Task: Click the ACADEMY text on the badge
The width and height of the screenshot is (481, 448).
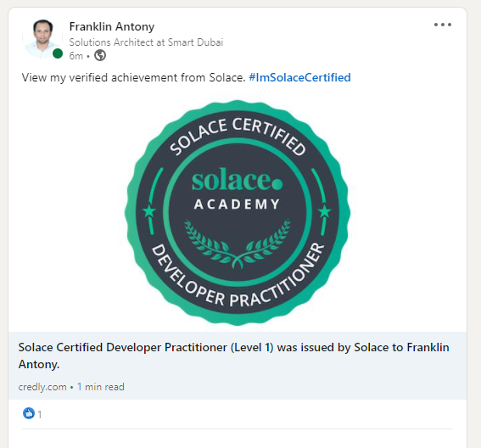Action: 237,204
